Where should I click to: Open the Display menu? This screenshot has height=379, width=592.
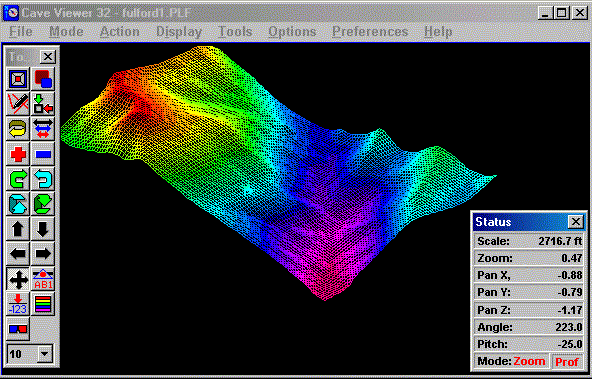[x=179, y=32]
